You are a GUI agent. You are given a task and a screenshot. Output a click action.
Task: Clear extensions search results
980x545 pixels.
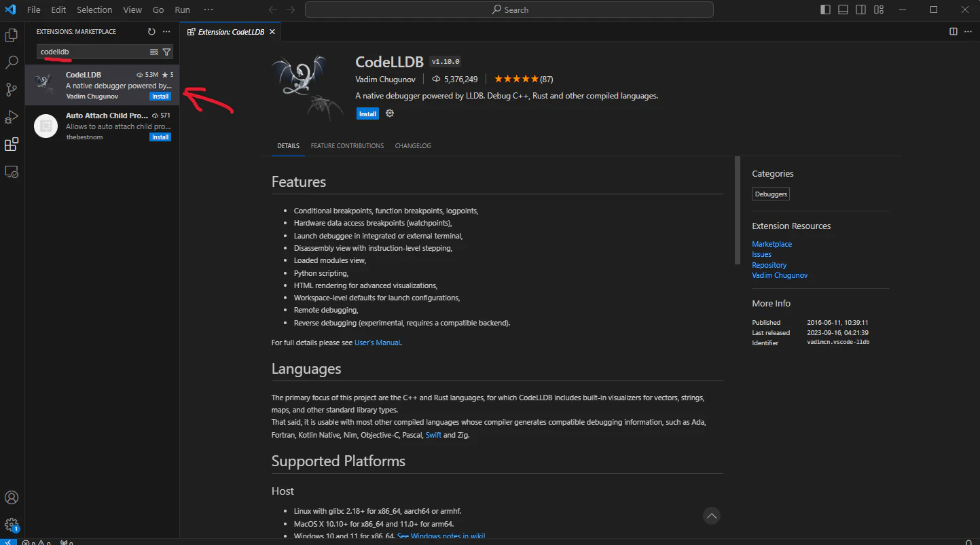154,52
